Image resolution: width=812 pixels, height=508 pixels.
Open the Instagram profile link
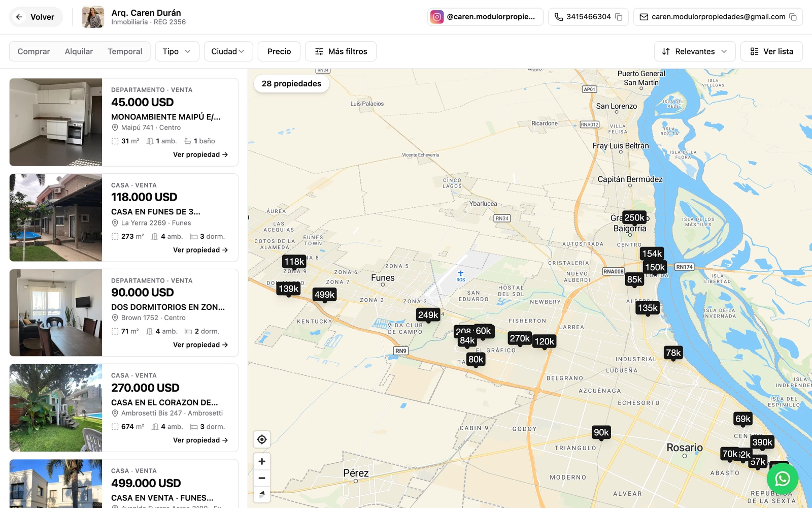485,17
